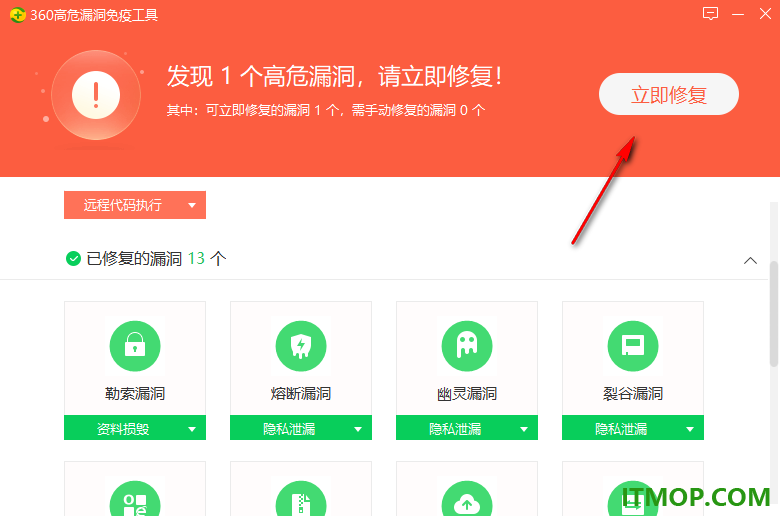Click the exclamation warning icon
Image resolution: width=780 pixels, height=520 pixels.
click(96, 95)
